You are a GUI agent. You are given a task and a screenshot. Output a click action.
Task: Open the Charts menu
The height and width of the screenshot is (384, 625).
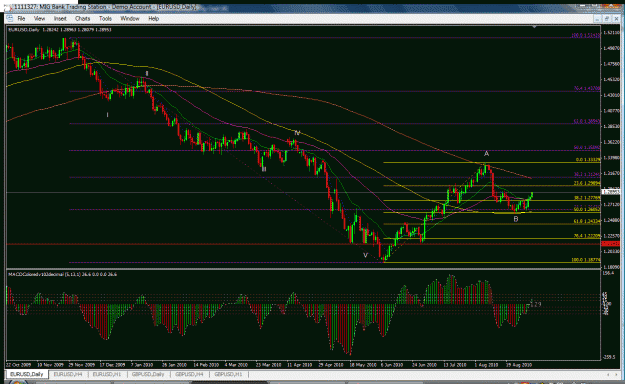click(83, 19)
